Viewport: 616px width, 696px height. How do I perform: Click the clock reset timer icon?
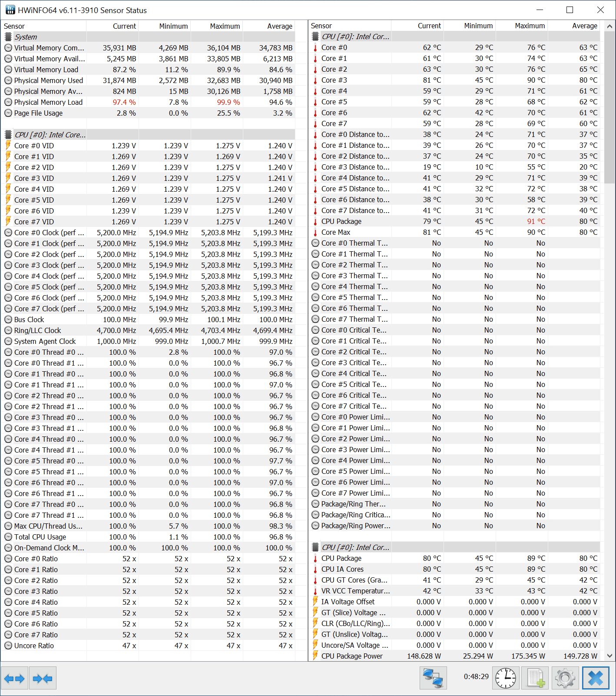(x=506, y=678)
